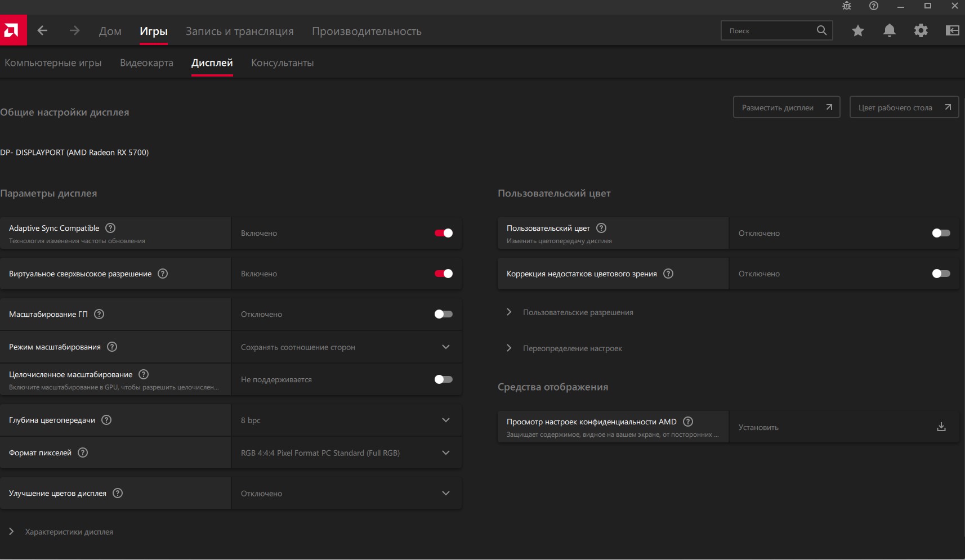Click Разместить дисплеи button
Screen dimensions: 965x560
786,107
